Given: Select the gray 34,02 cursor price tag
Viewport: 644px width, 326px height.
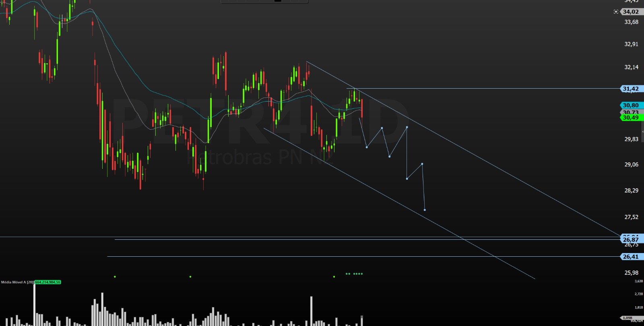Looking at the screenshot, I should click(631, 12).
